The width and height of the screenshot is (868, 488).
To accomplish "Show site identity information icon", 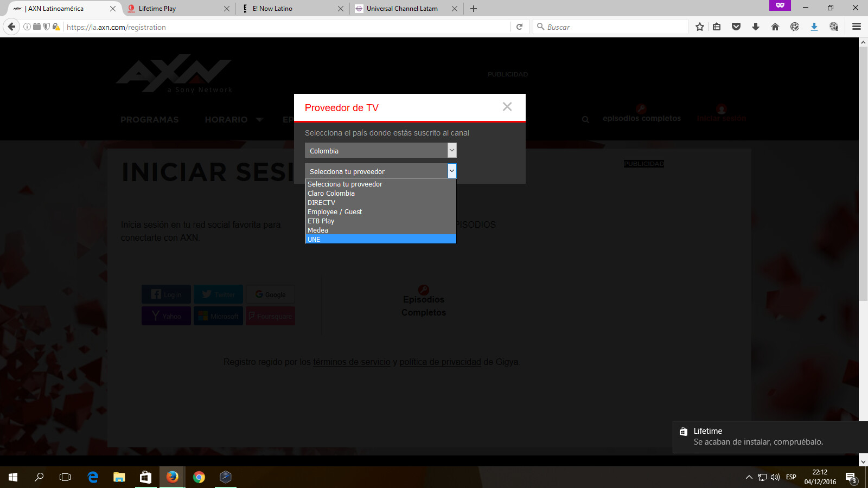I will 27,27.
